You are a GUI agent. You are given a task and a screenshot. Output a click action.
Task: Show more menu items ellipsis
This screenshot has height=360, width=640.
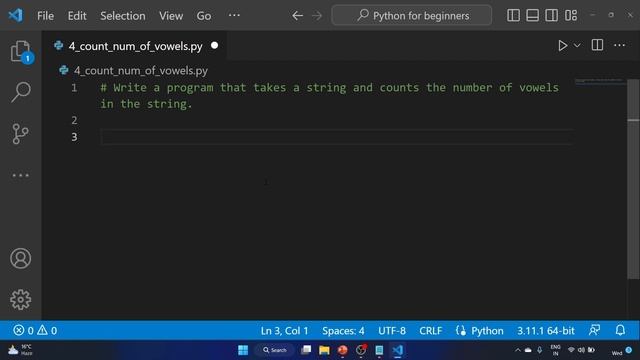pos(234,16)
